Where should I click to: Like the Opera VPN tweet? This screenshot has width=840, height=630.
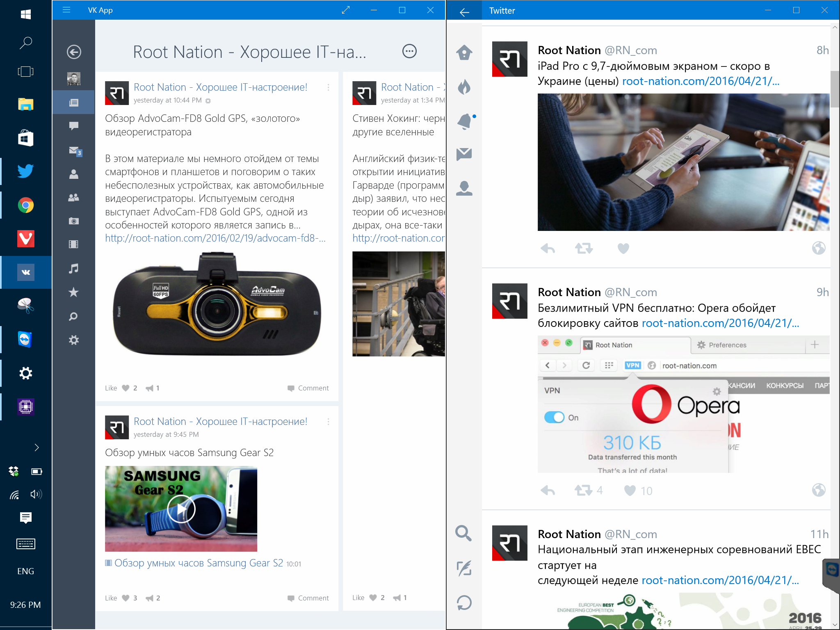point(638,491)
